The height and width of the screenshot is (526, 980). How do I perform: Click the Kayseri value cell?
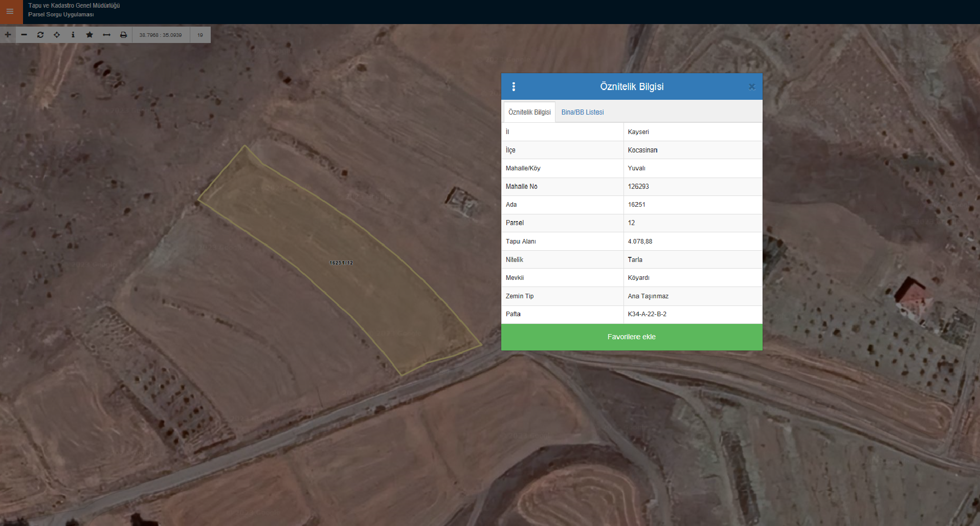[x=693, y=131]
